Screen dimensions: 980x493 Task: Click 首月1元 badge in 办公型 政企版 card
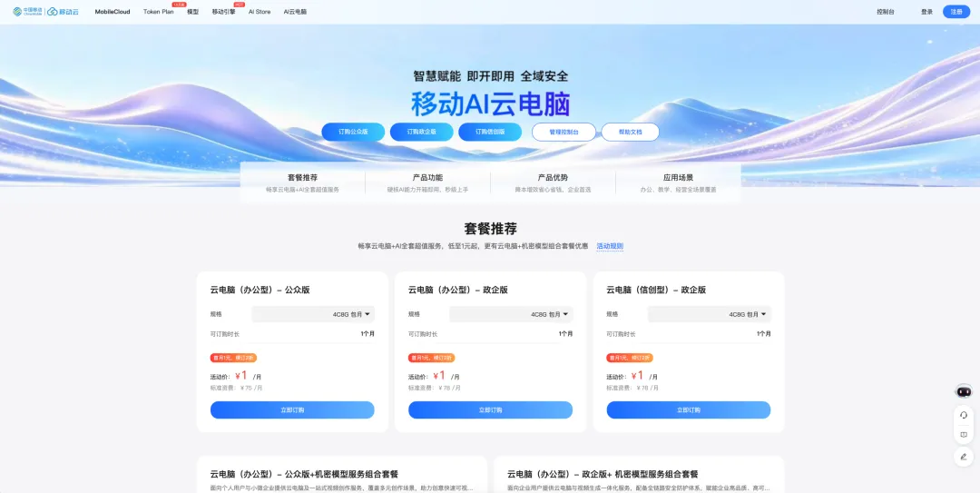tap(432, 358)
